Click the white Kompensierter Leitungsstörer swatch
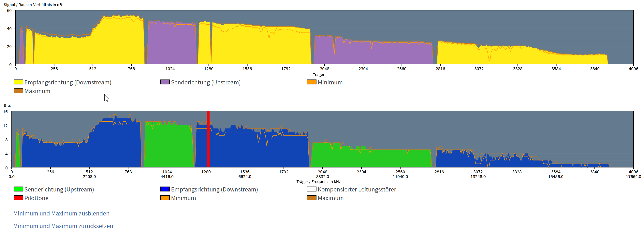The width and height of the screenshot is (644, 232). point(312,189)
